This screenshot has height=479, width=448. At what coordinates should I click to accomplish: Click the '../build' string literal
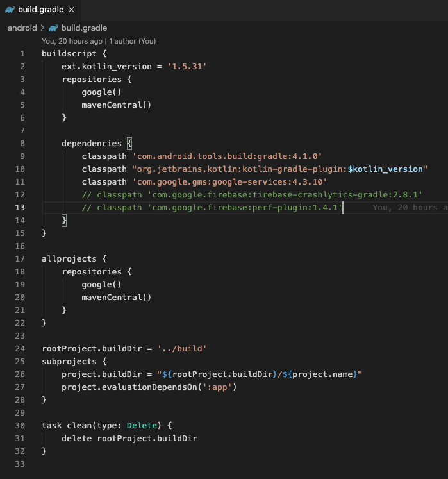182,349
